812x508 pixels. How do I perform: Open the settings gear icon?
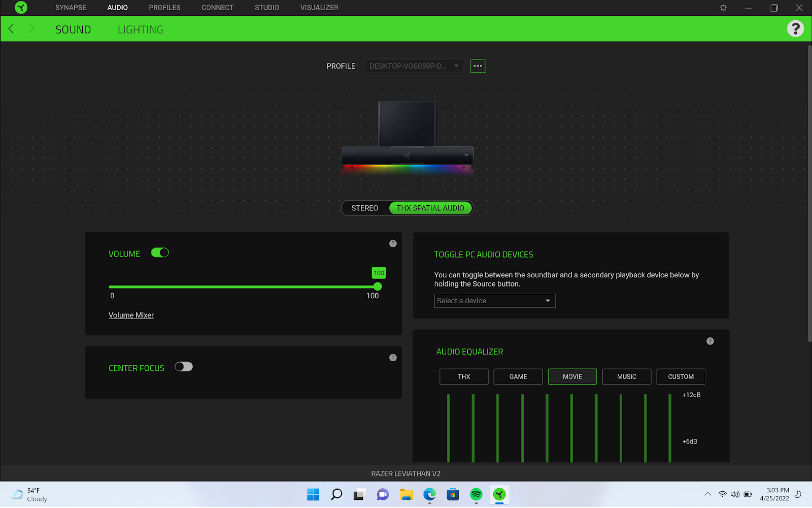(723, 8)
